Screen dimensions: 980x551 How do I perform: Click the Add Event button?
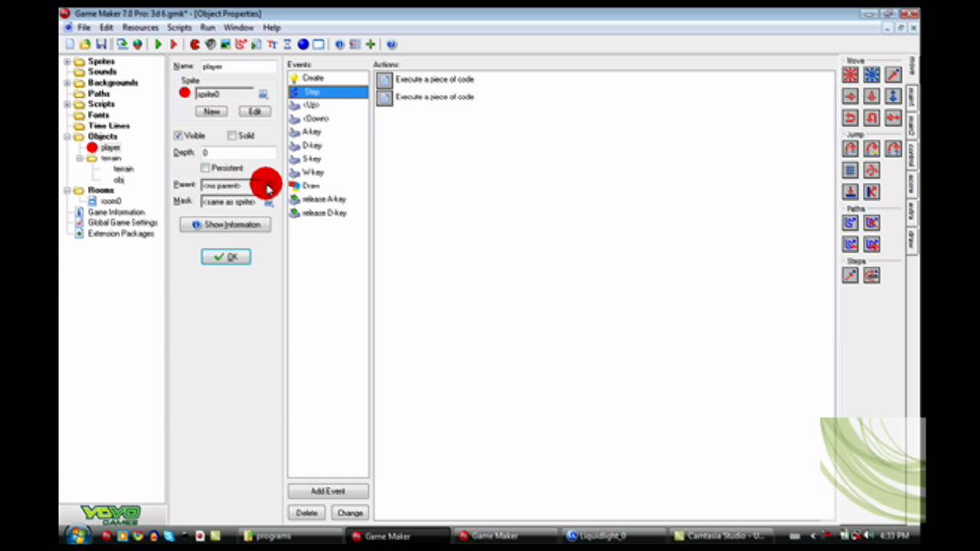[328, 491]
